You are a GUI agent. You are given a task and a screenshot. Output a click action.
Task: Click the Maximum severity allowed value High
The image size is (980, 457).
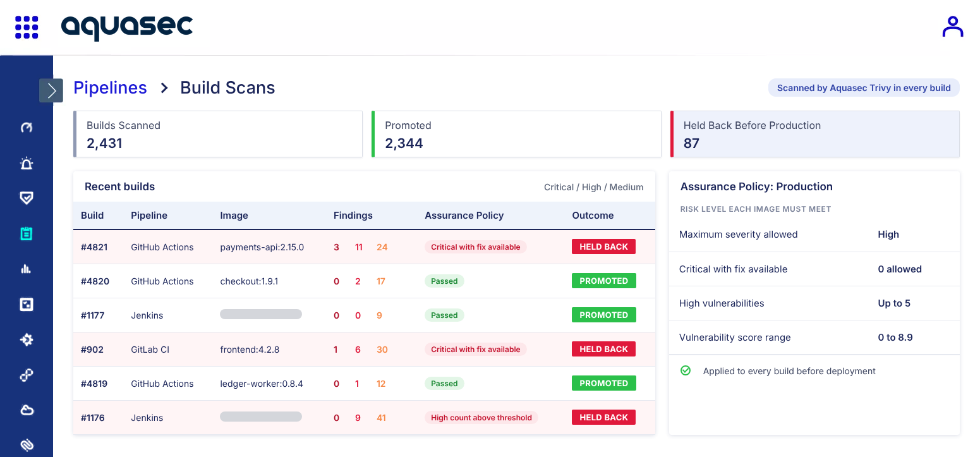click(888, 235)
